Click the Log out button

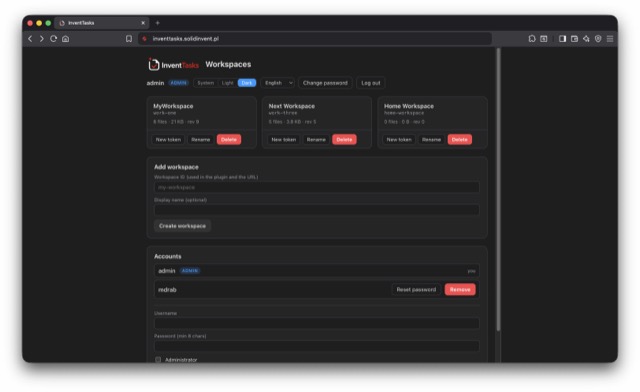pos(371,83)
